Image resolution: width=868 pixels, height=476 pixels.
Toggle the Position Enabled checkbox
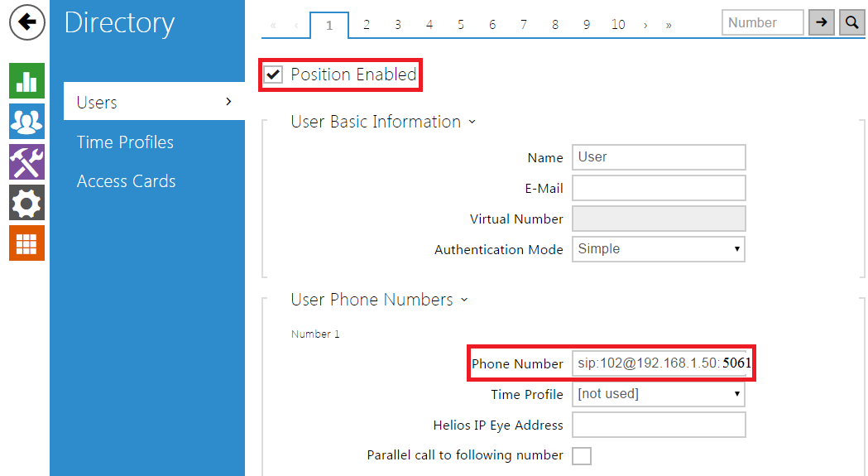click(273, 75)
